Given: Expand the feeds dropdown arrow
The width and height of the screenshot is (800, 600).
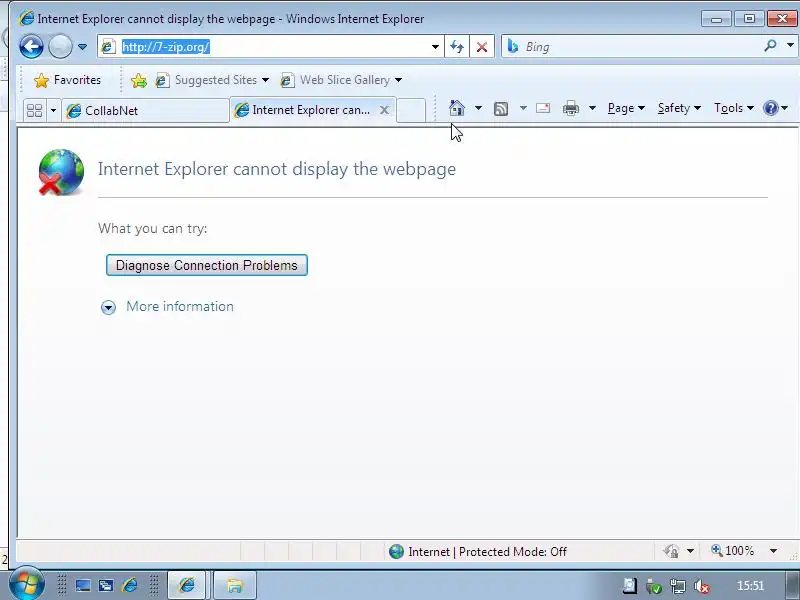Looking at the screenshot, I should click(x=523, y=108).
